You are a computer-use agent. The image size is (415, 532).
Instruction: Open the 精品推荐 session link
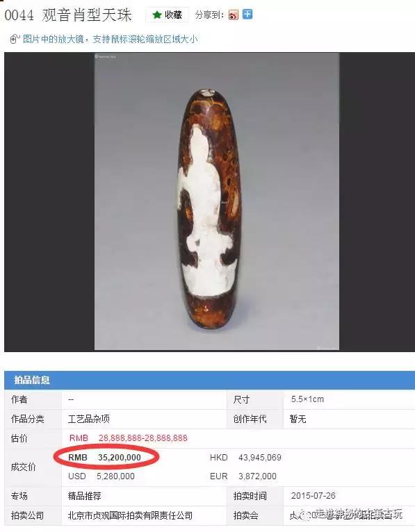(85, 496)
